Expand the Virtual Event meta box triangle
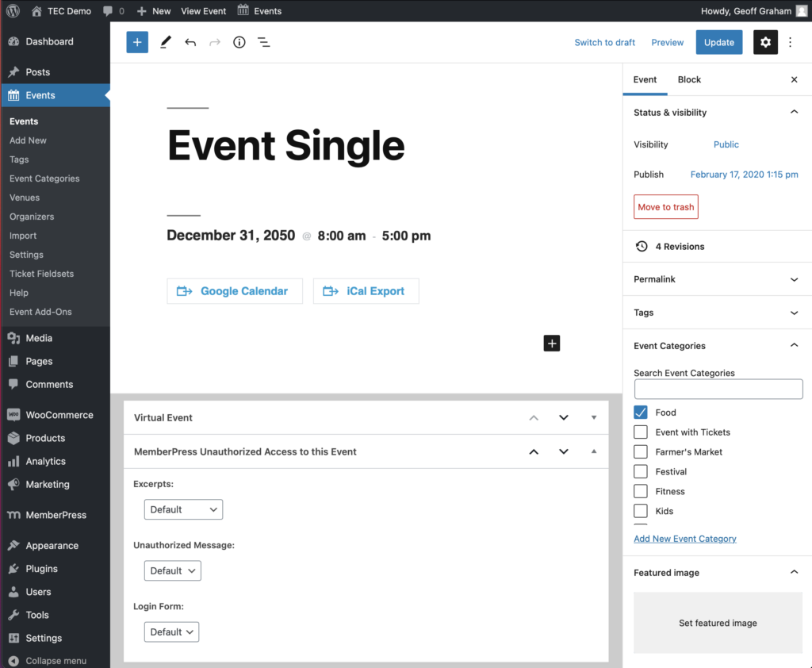This screenshot has width=812, height=668. tap(594, 417)
